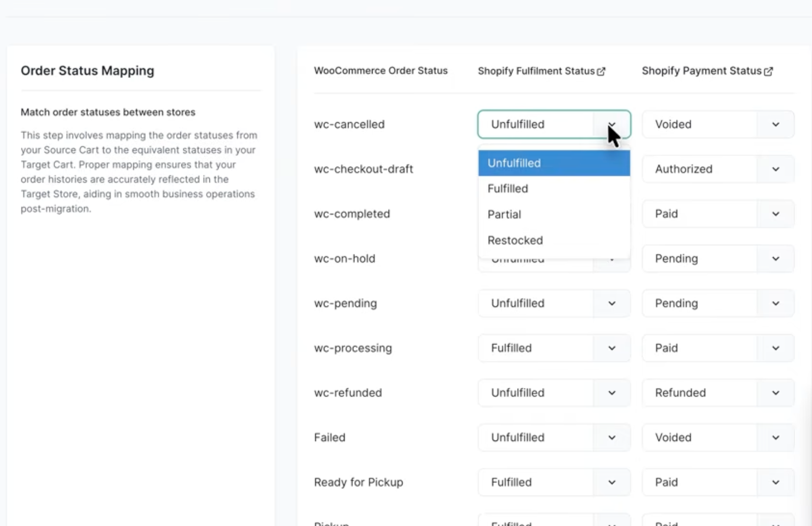Click the wc-checkout-draft row label
Screen dimensions: 812x526
[364, 169]
